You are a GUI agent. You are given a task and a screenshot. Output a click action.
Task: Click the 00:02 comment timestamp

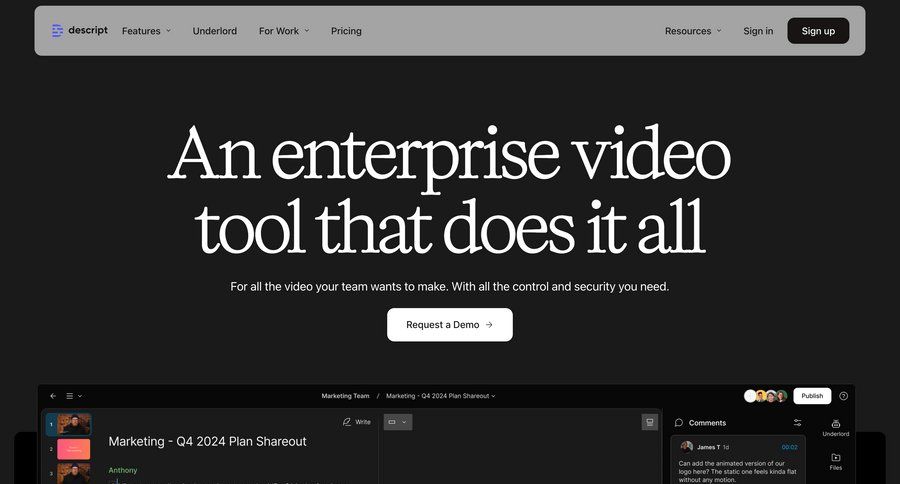pos(789,447)
